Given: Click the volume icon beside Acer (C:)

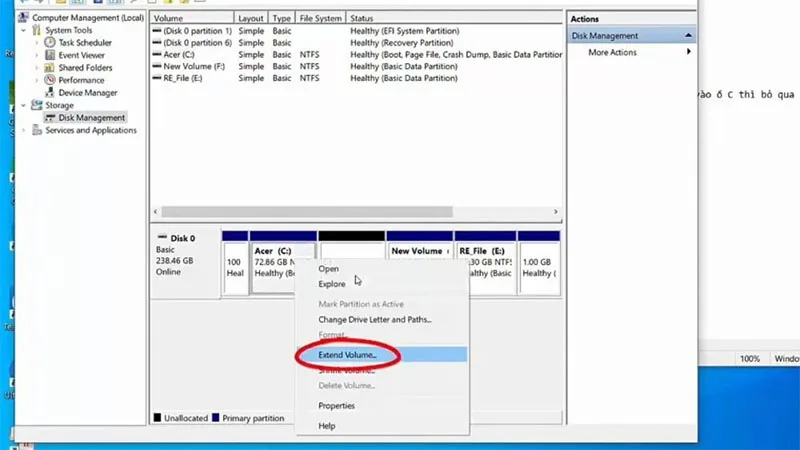Looking at the screenshot, I should 157,54.
